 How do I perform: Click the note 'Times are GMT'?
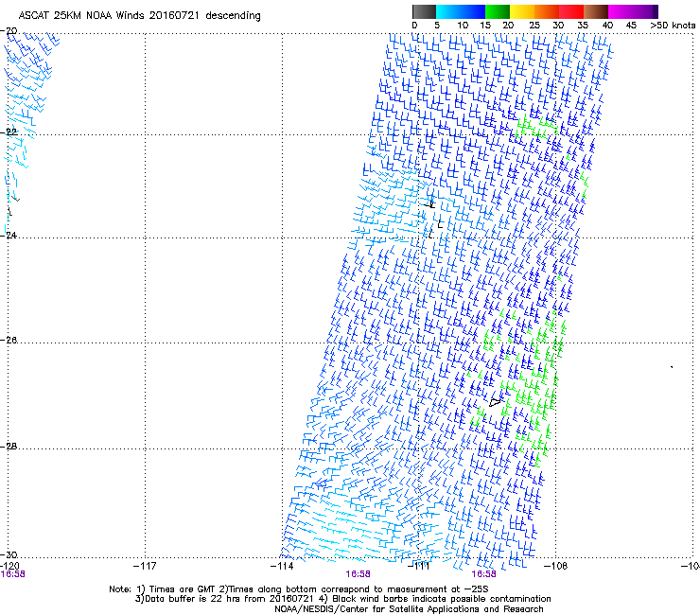coord(183,589)
